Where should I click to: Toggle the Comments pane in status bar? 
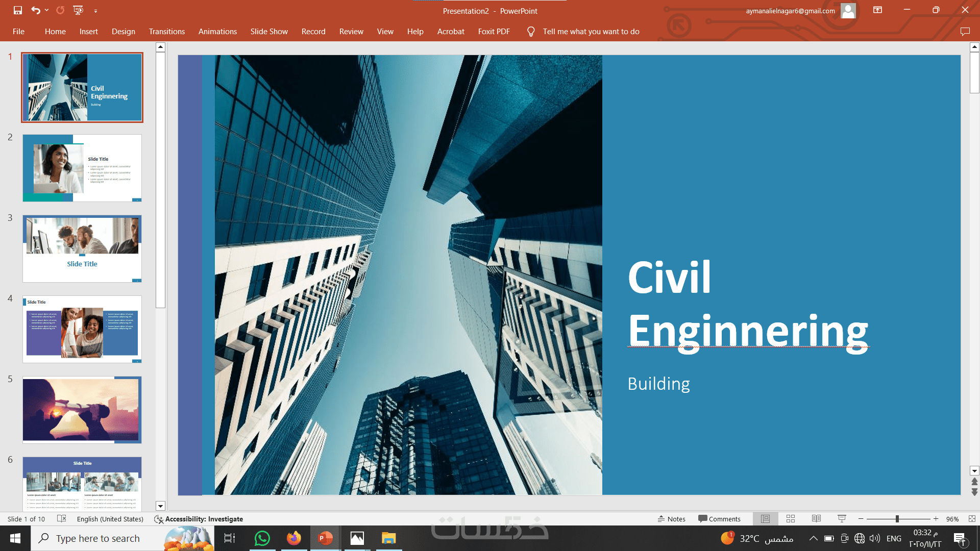[719, 519]
